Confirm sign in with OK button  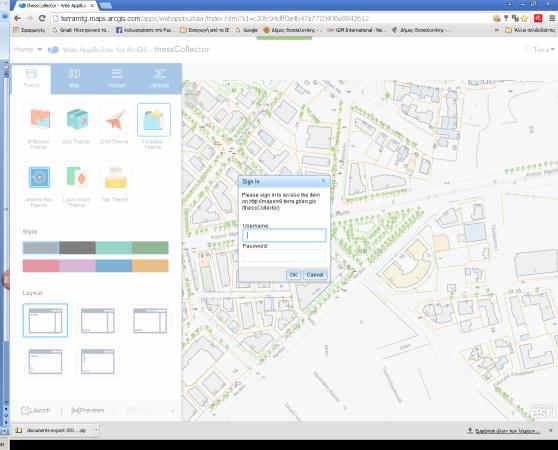pyautogui.click(x=293, y=275)
